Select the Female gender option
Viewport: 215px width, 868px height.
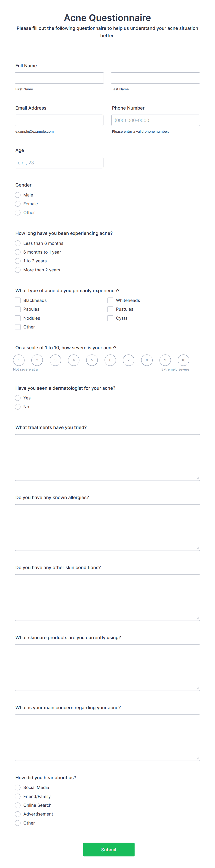click(x=18, y=203)
